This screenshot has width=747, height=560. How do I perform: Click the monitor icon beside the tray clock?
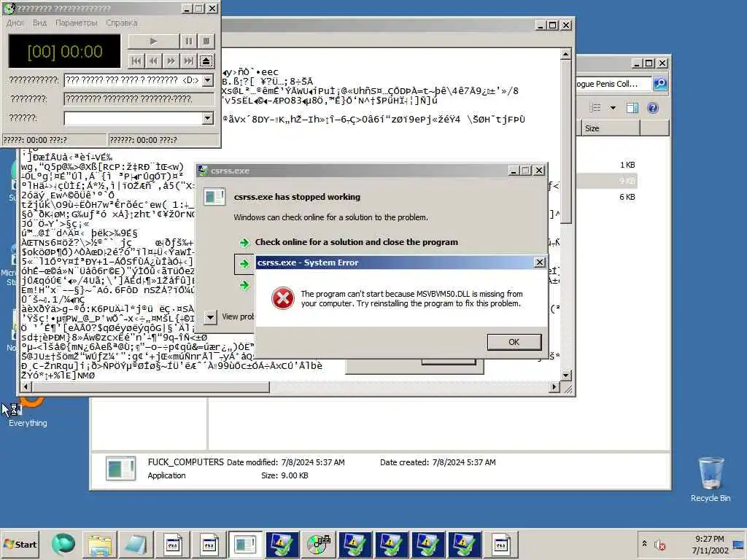click(739, 544)
